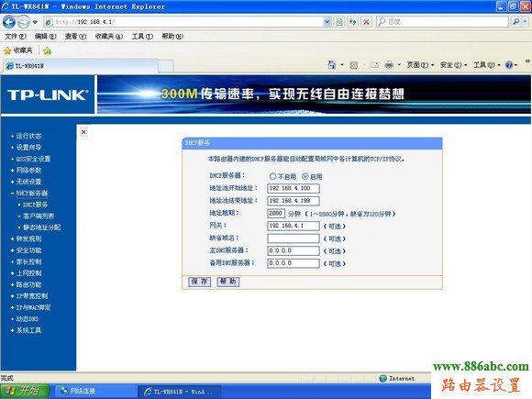This screenshot has height=399, width=532.
Task: Open recent pages dropdown beside Forward button
Action: pos(35,22)
